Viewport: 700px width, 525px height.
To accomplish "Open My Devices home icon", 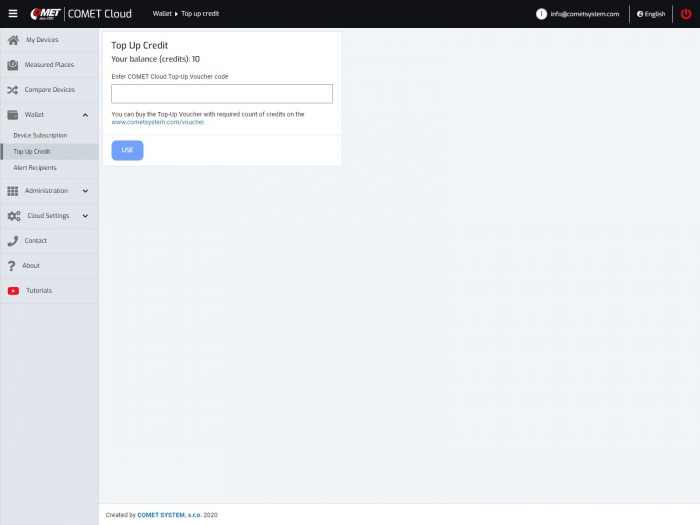I will pos(13,40).
